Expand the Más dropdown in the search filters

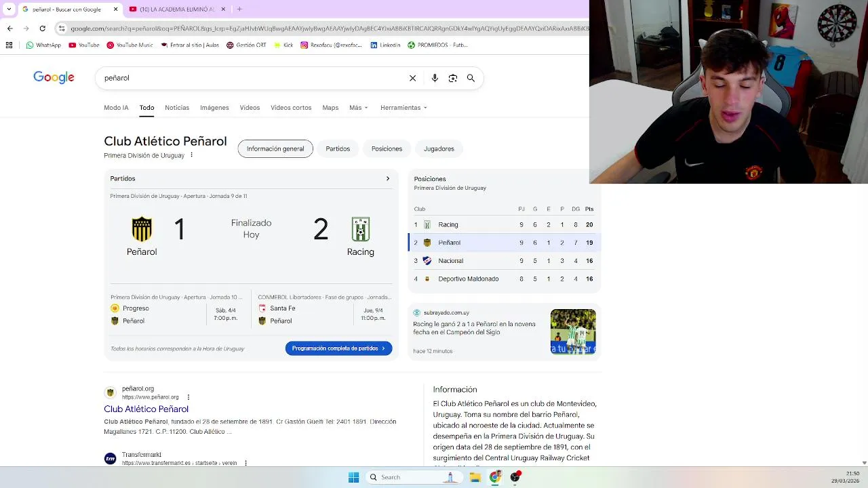[359, 108]
